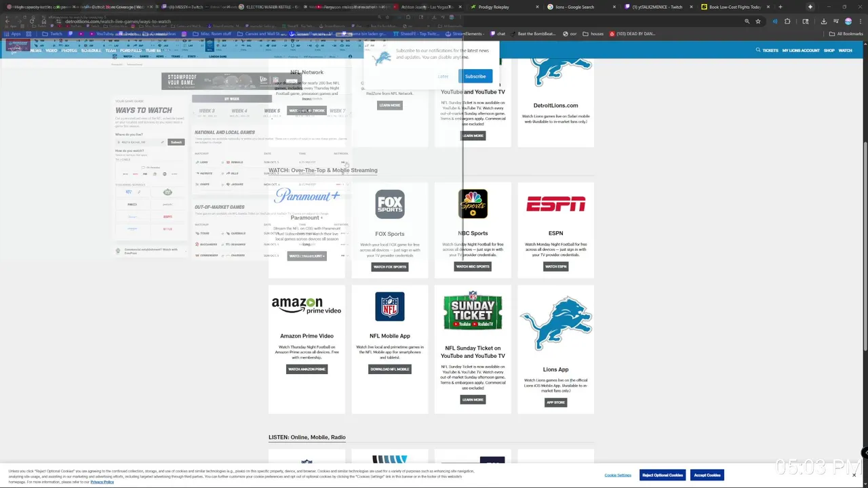Image resolution: width=868 pixels, height=488 pixels.
Task: Click the Lions App lion logo
Action: [x=555, y=324]
